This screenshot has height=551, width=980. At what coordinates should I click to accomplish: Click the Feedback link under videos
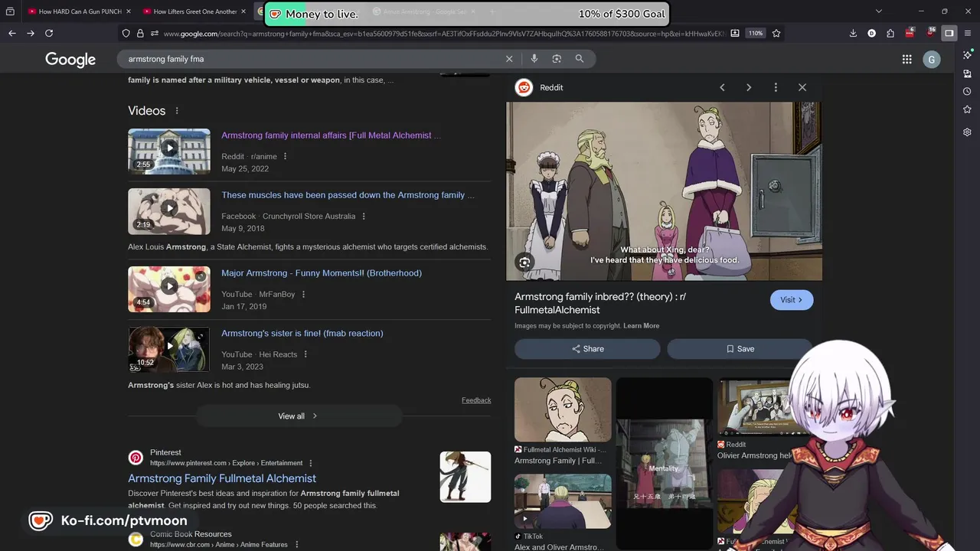coord(476,400)
